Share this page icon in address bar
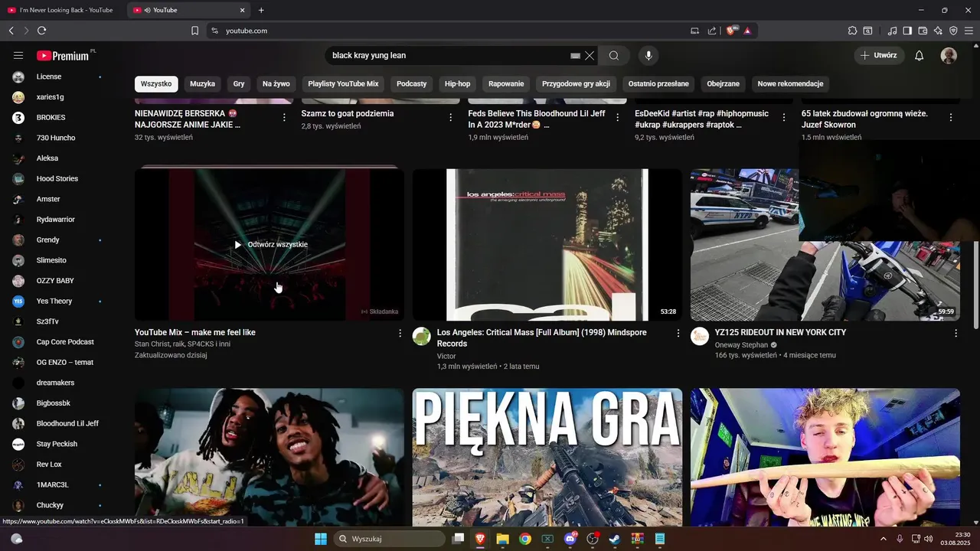 pyautogui.click(x=712, y=31)
